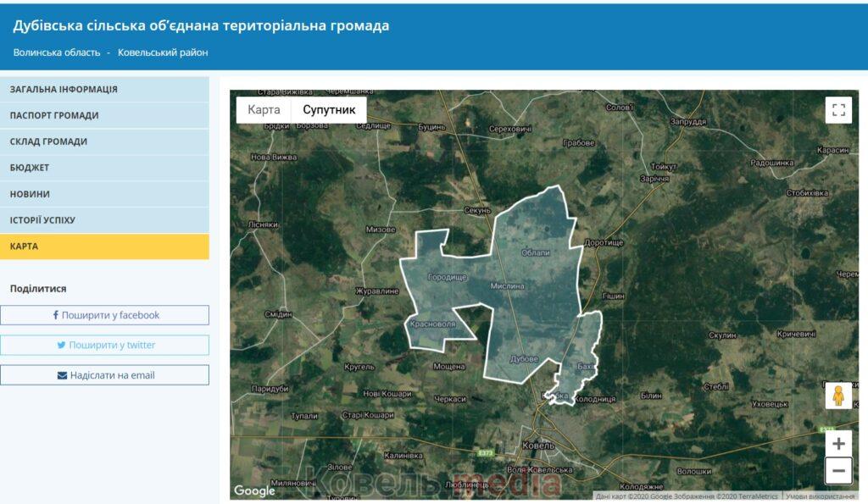This screenshot has height=504, width=868.
Task: Click the Доротище label on map
Action: click(x=604, y=242)
